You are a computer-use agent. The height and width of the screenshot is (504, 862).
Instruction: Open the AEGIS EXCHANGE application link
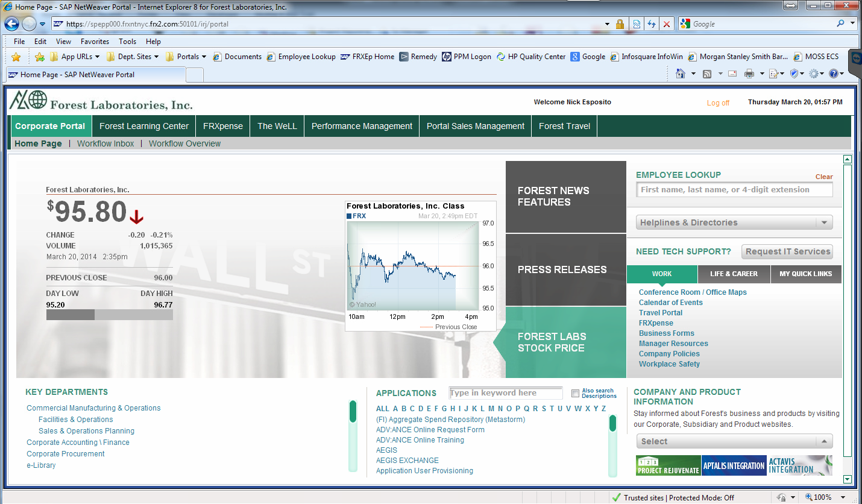click(407, 461)
